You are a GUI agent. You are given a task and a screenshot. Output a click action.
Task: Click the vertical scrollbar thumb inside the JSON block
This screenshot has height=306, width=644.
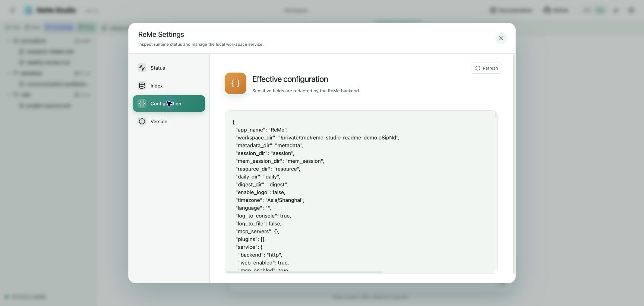[x=496, y=114]
